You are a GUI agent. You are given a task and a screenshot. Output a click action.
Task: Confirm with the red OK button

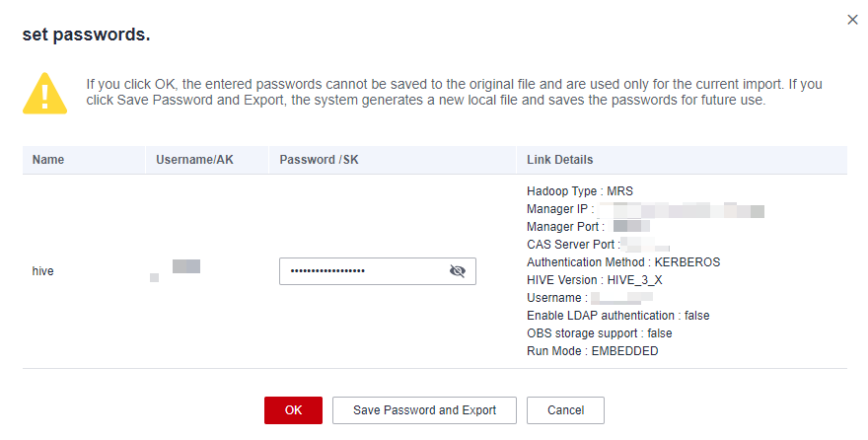click(293, 410)
